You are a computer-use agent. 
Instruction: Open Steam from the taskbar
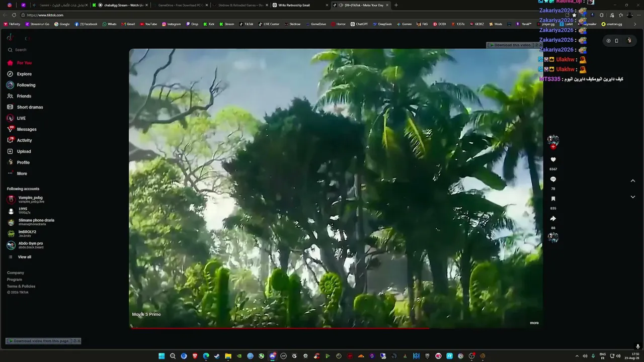tap(217, 356)
